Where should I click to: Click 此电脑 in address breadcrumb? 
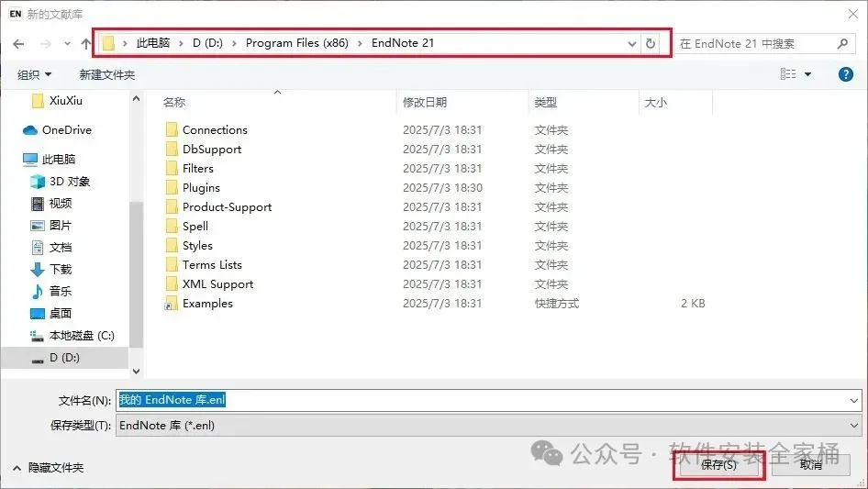pyautogui.click(x=153, y=43)
